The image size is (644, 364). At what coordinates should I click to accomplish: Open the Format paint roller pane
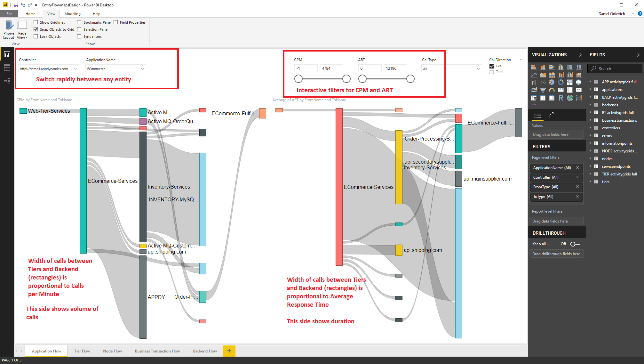[x=551, y=115]
